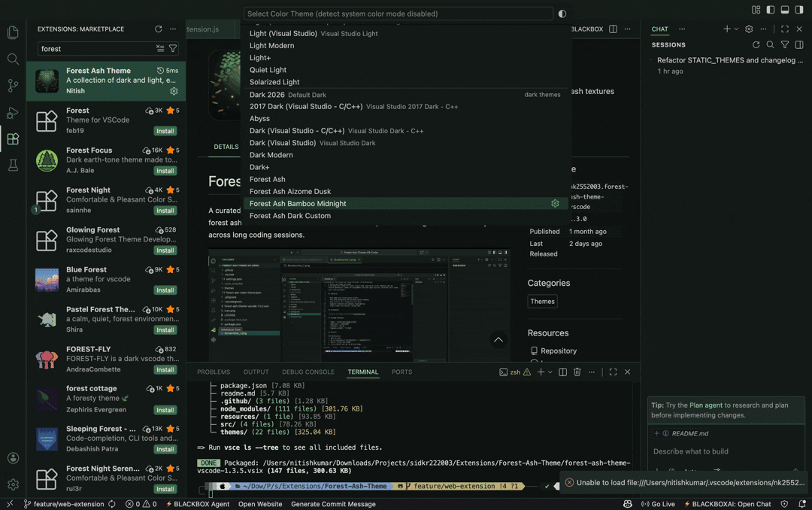The height and width of the screenshot is (510, 812).
Task: Open new chat plus button
Action: pyautogui.click(x=727, y=29)
